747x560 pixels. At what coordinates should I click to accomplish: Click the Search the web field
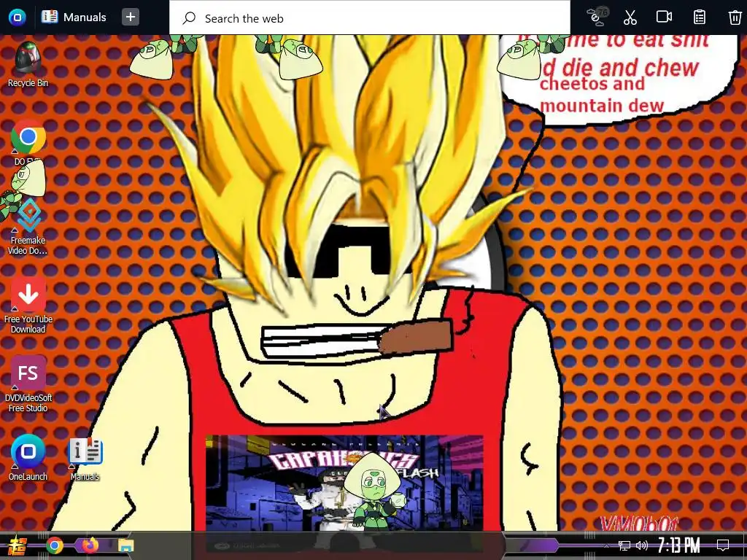pyautogui.click(x=370, y=18)
